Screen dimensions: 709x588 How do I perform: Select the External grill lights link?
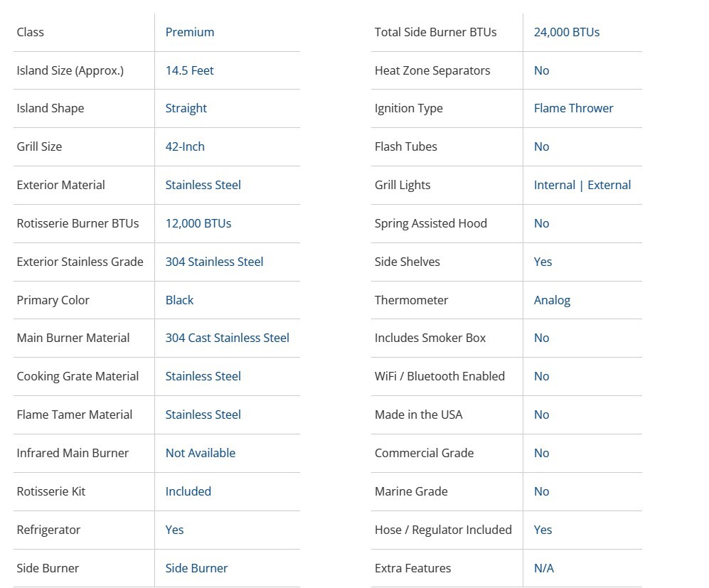pyautogui.click(x=609, y=185)
